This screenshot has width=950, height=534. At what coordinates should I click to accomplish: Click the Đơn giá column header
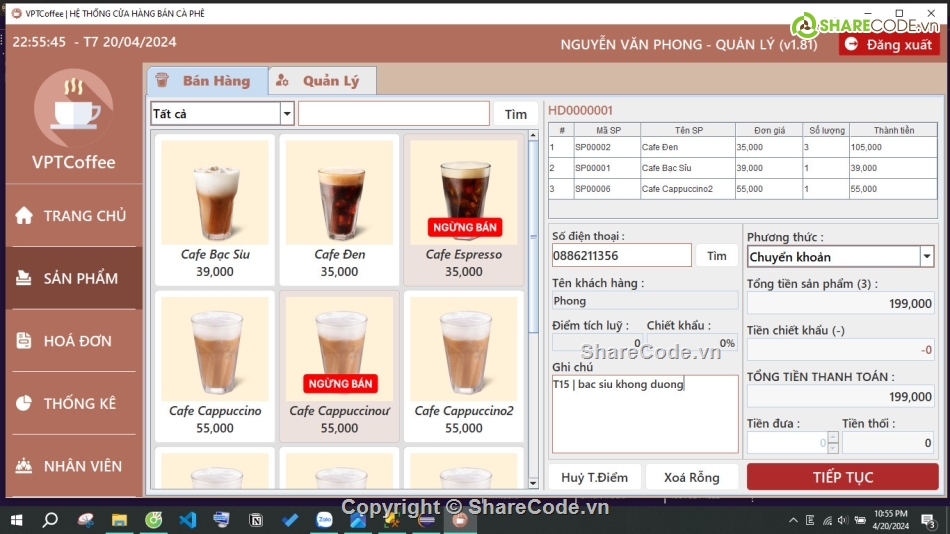769,130
